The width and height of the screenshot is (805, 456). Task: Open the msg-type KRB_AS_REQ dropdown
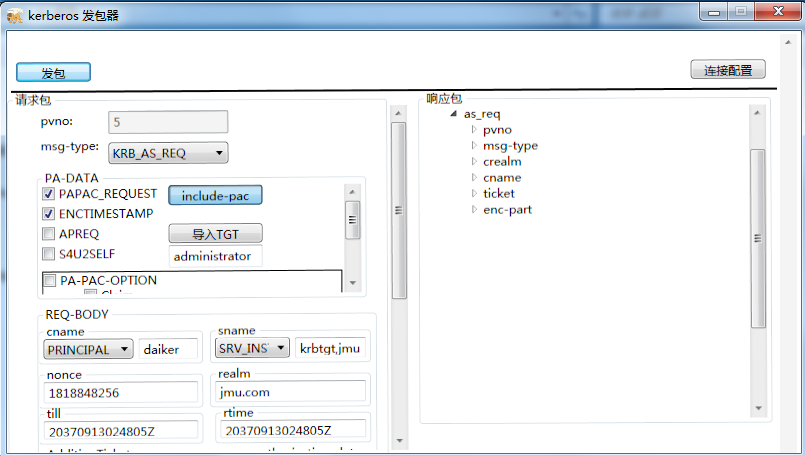[x=168, y=153]
